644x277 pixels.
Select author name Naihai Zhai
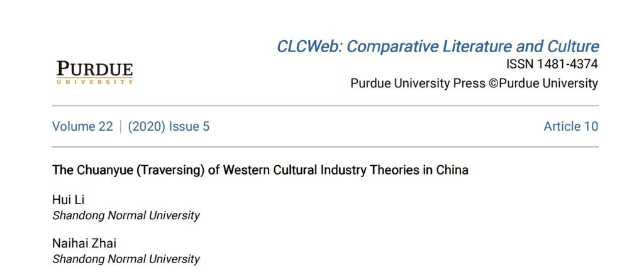click(x=84, y=243)
